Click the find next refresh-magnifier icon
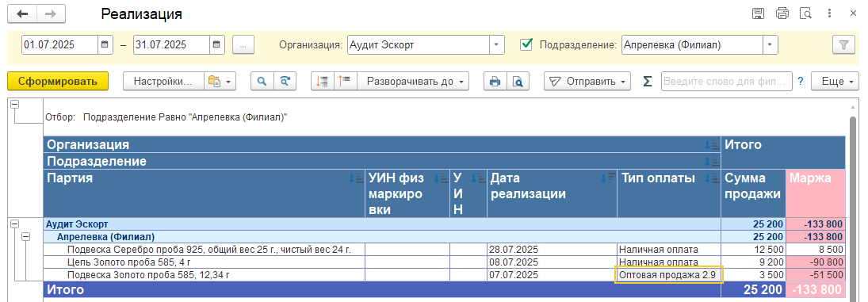 tap(285, 82)
